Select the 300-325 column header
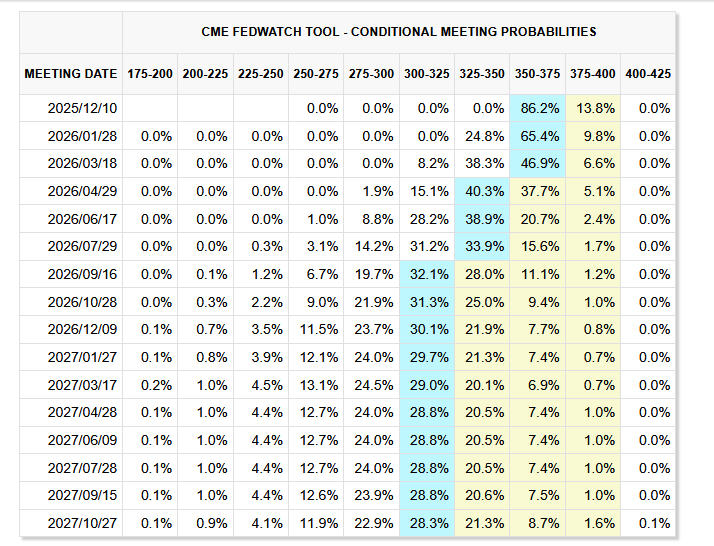 click(427, 74)
